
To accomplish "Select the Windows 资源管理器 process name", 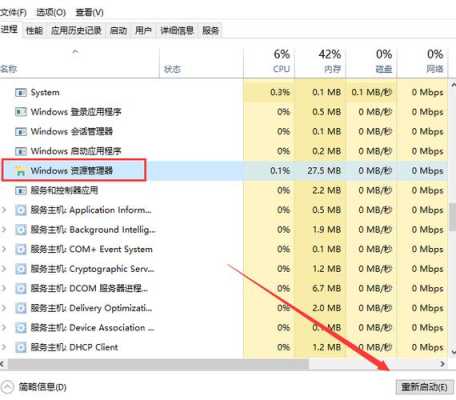I will (72, 171).
